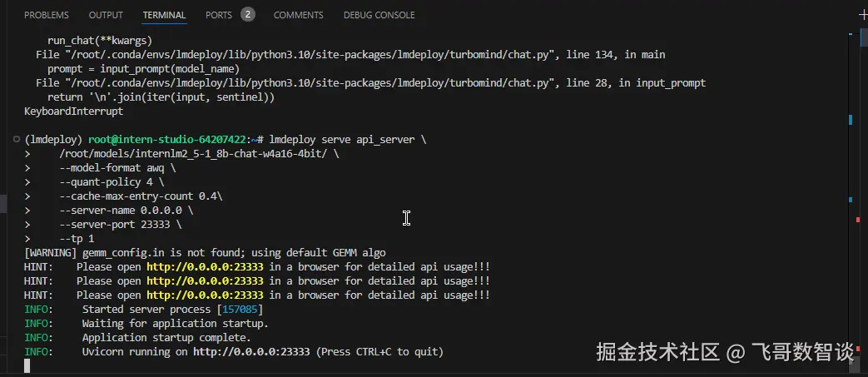The height and width of the screenshot is (377, 868).
Task: Open a new terminal with the plus icon
Action: pos(862,15)
